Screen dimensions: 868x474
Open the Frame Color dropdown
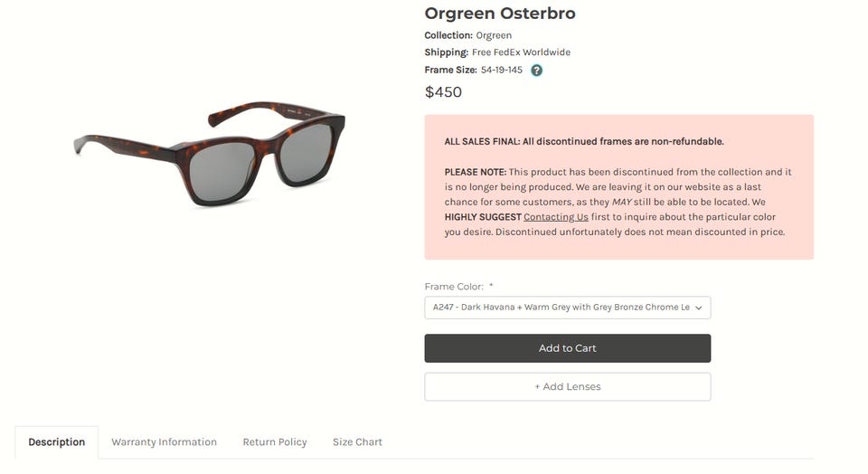click(567, 308)
